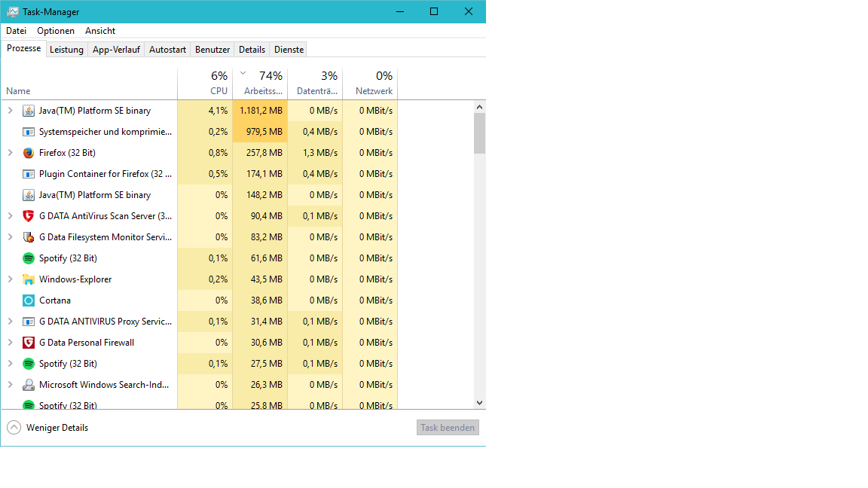The image size is (868, 488).
Task: Click the scrollbar down arrow
Action: point(479,403)
